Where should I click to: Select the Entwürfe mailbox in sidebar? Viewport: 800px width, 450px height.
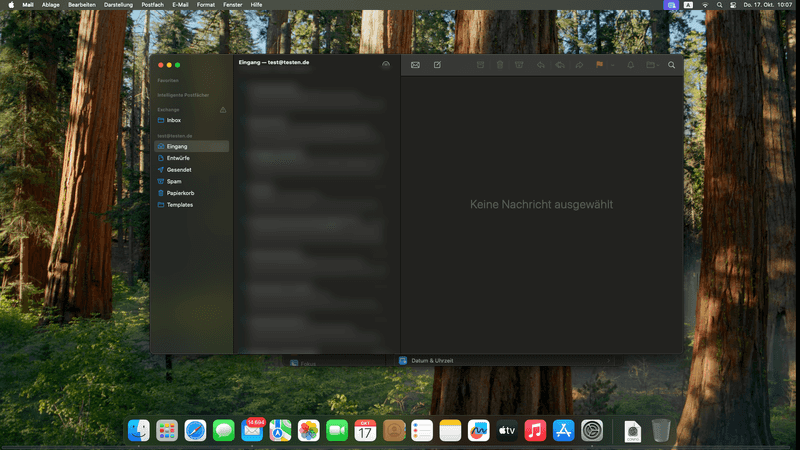point(178,158)
